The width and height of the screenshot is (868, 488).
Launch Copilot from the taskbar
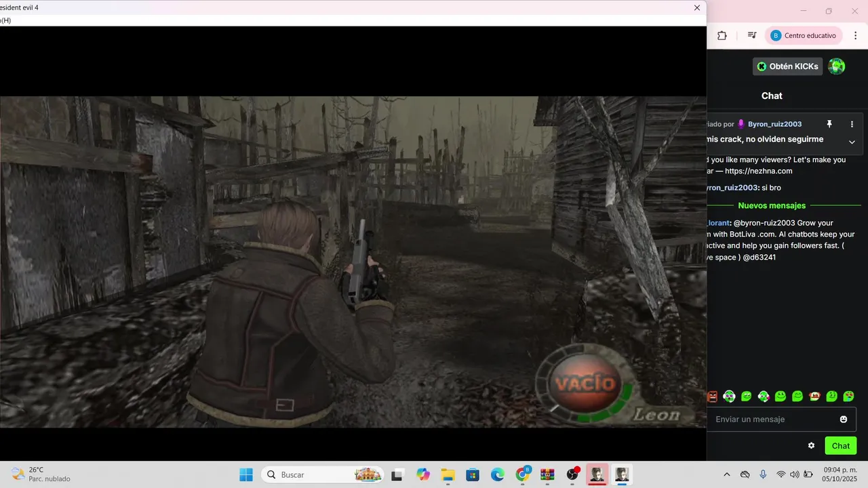click(423, 474)
